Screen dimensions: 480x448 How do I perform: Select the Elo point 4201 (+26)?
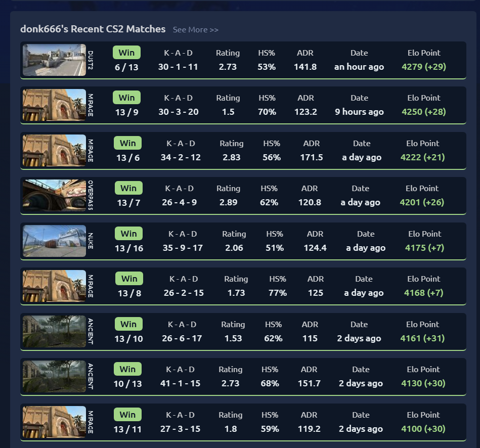point(422,202)
